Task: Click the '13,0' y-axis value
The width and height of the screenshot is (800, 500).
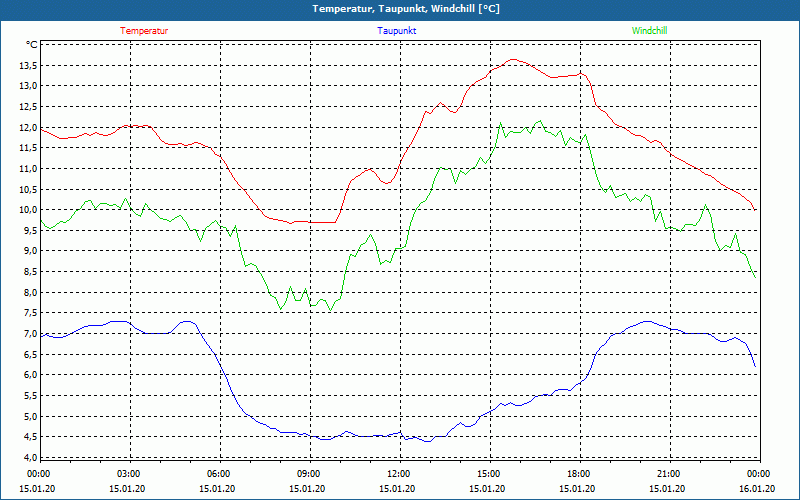Action: pos(29,86)
